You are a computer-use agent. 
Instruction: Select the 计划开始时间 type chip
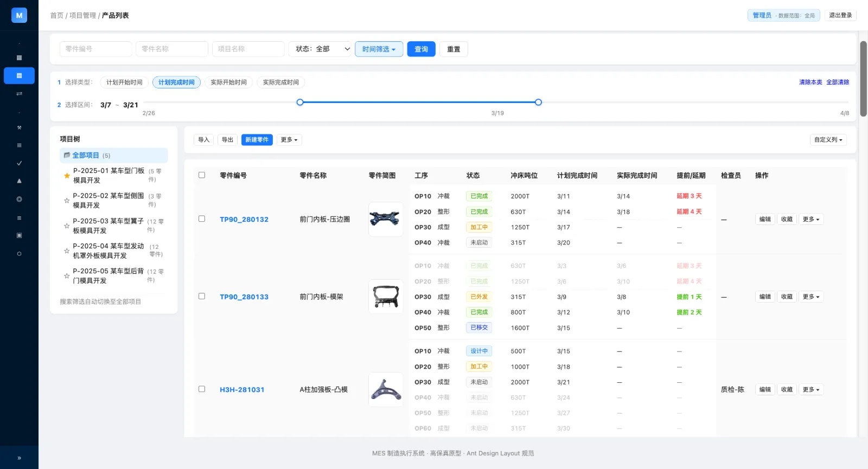coord(124,82)
